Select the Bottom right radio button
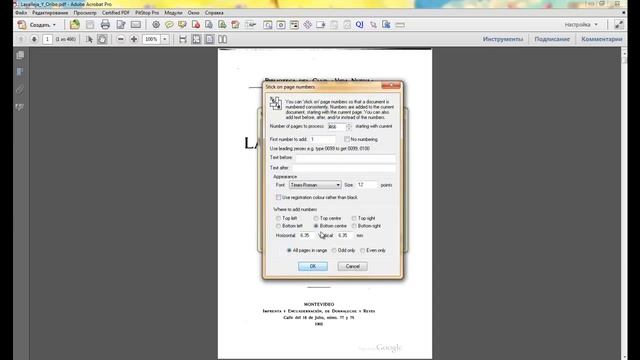640x360 pixels. tap(354, 226)
